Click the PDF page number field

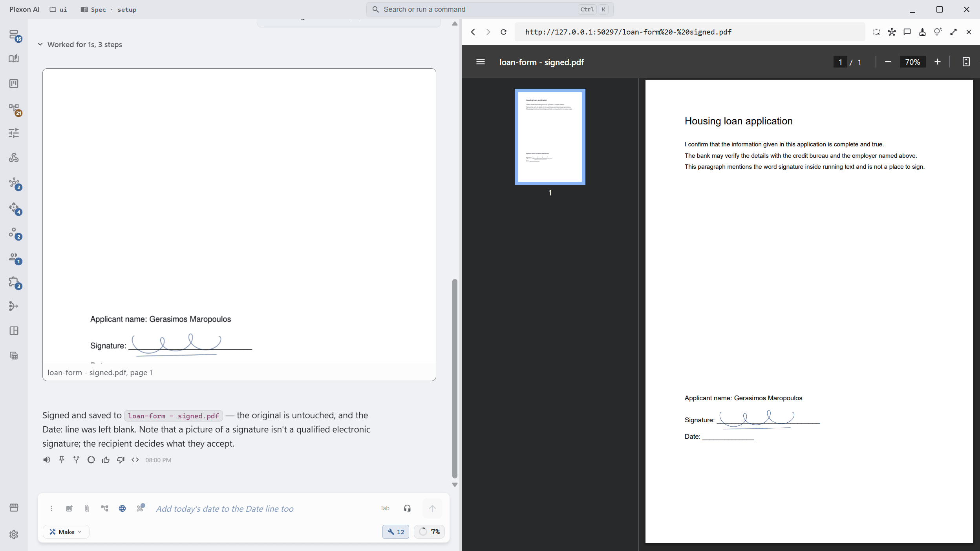tap(840, 62)
